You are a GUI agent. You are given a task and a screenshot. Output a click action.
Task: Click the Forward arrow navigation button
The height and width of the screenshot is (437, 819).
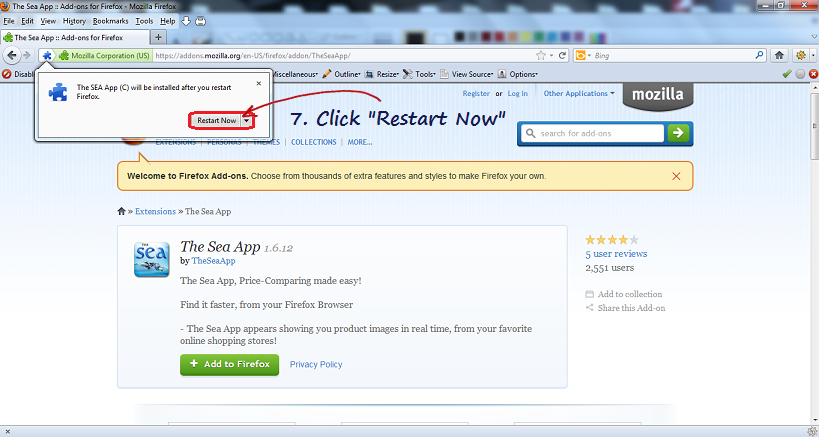click(x=27, y=55)
